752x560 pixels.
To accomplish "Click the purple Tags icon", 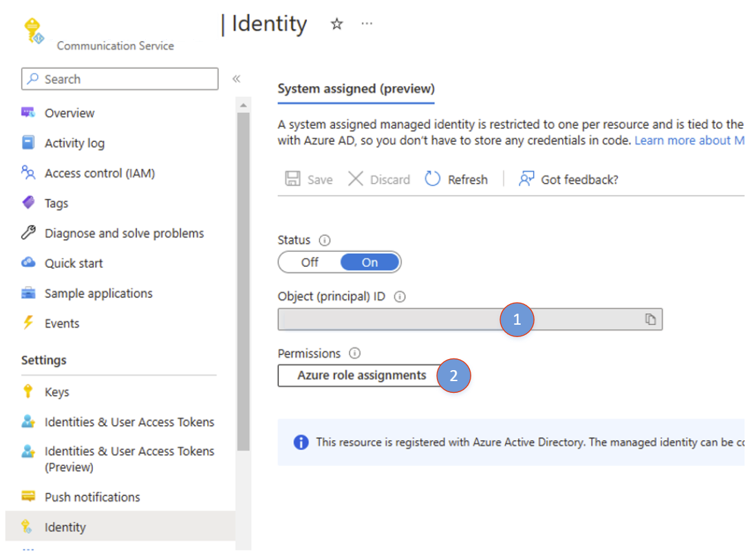I will tap(28, 202).
